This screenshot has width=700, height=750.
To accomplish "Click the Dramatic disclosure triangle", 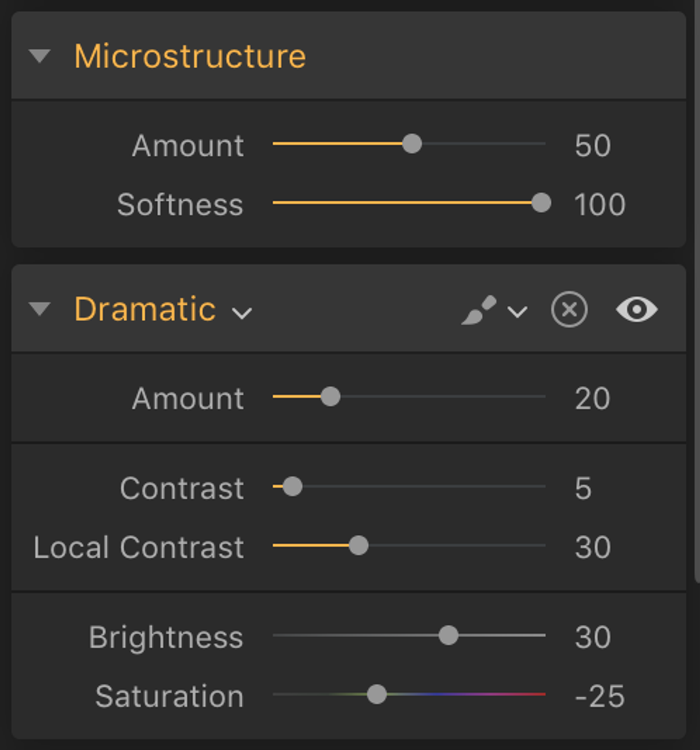I will point(40,309).
